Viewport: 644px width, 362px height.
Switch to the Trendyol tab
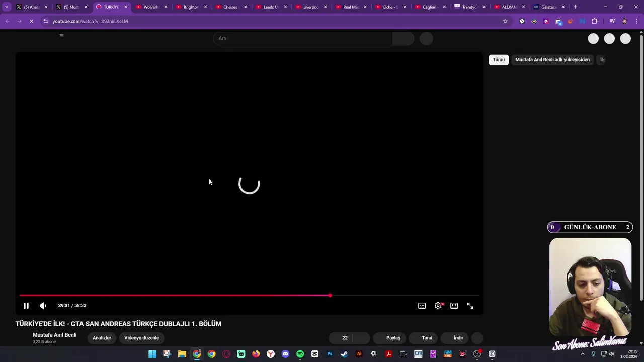point(469,7)
